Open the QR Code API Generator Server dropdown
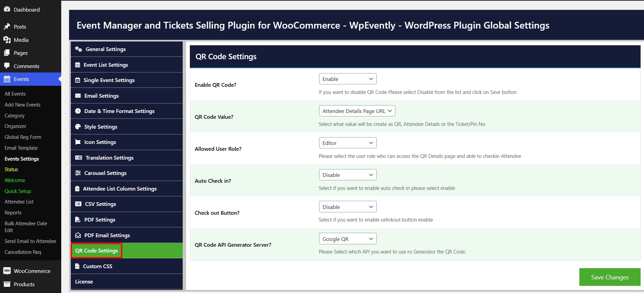The height and width of the screenshot is (293, 644). 347,239
